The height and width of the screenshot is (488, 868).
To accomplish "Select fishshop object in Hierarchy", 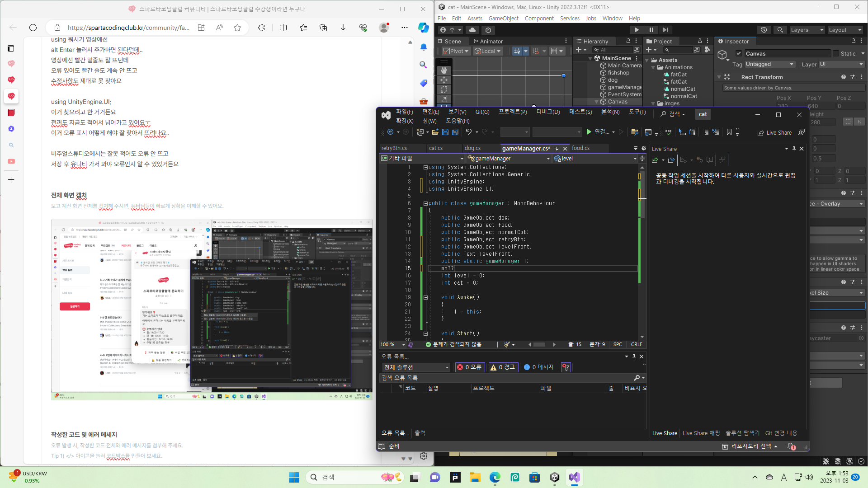I will (618, 73).
